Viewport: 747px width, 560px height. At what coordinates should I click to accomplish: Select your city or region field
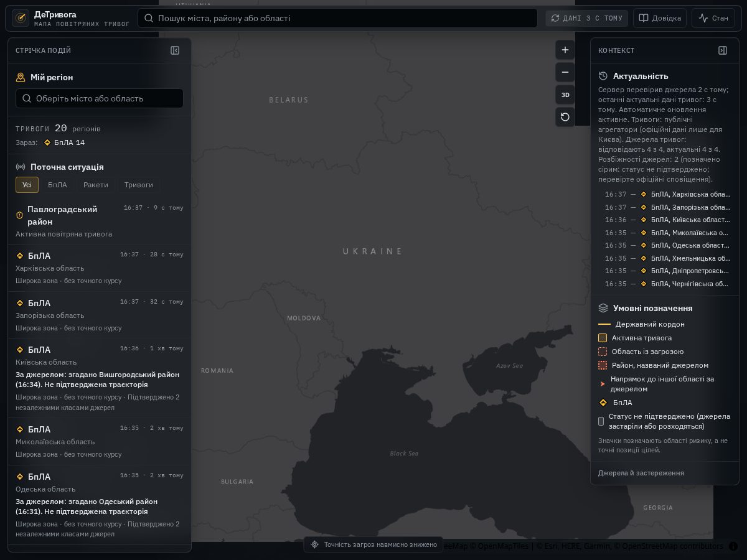(x=100, y=98)
